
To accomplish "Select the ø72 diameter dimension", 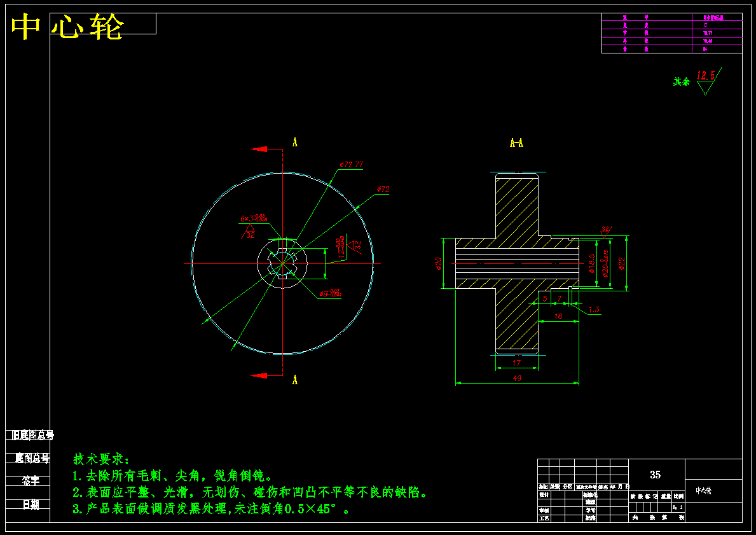I will click(383, 190).
